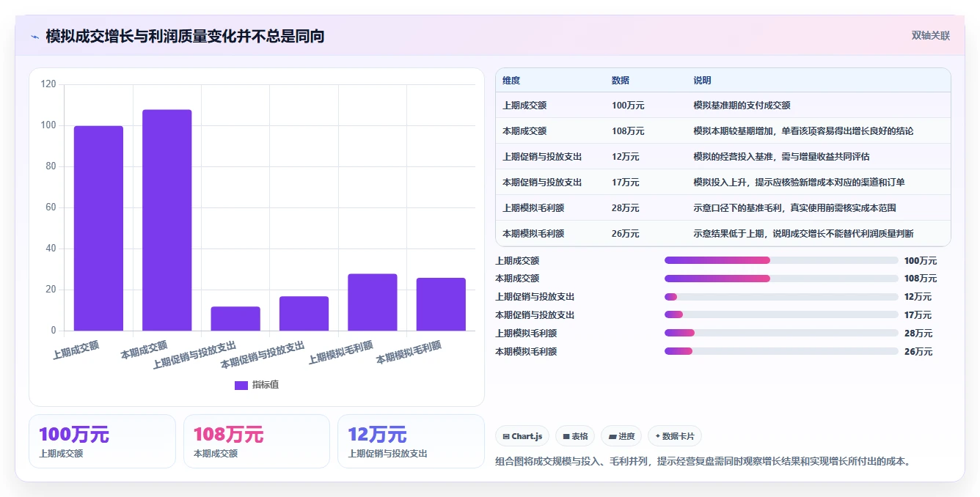This screenshot has width=980, height=497.
Task: Click table cell 上期促销与投放支出
Action: (x=542, y=157)
